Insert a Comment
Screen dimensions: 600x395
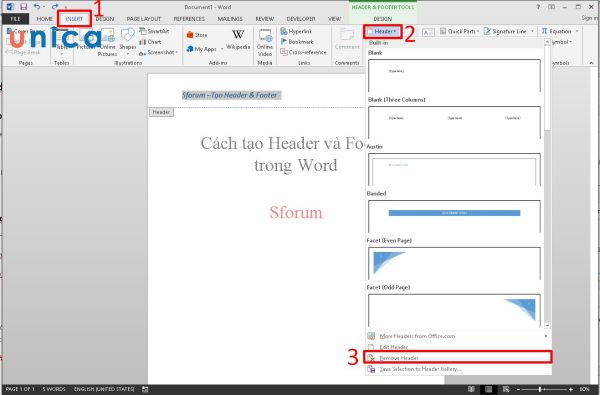pos(347,39)
